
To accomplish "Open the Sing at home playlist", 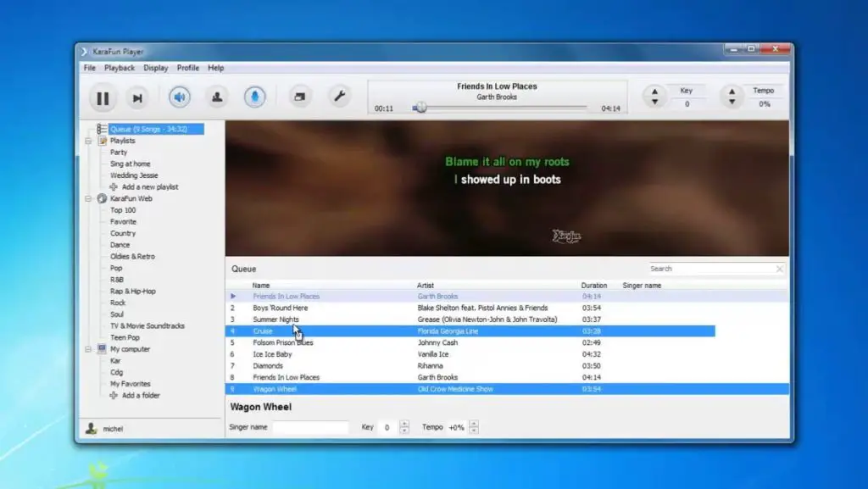I will click(x=130, y=164).
